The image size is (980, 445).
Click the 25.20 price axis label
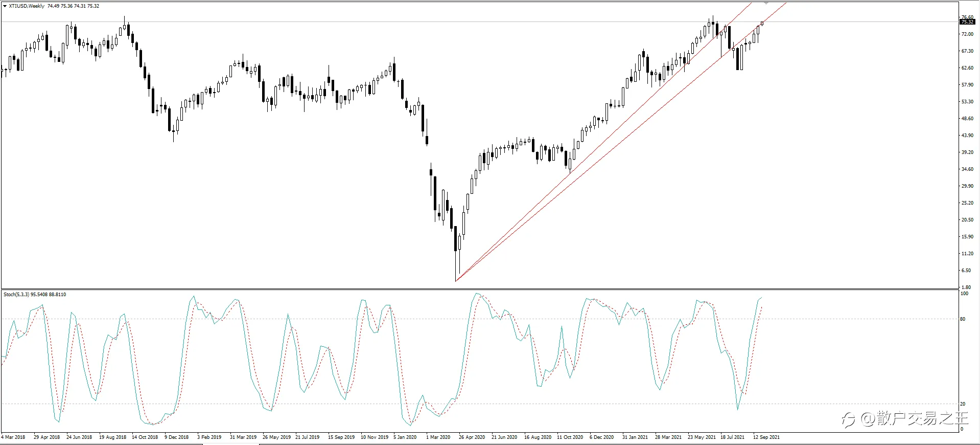click(967, 203)
